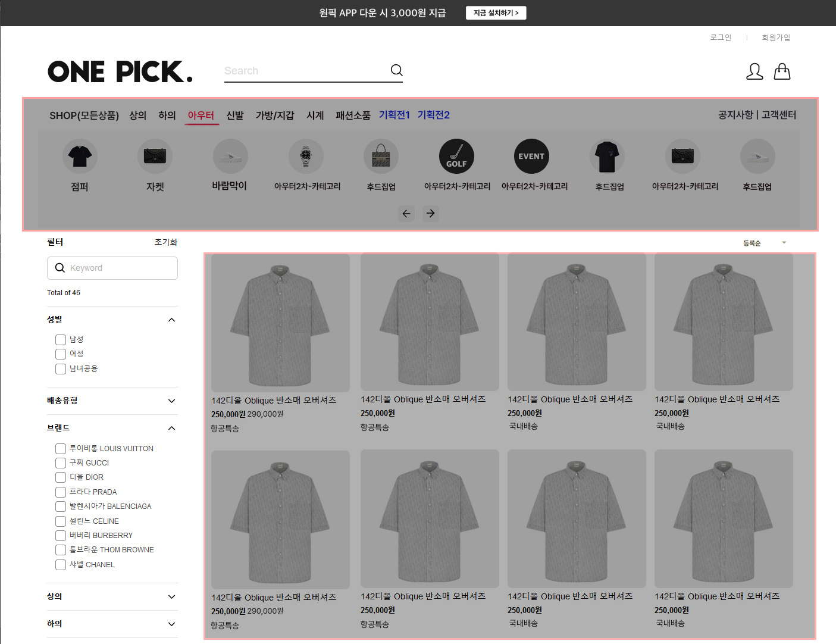The image size is (836, 644).
Task: Go to next categories with right arrow
Action: [x=431, y=213]
